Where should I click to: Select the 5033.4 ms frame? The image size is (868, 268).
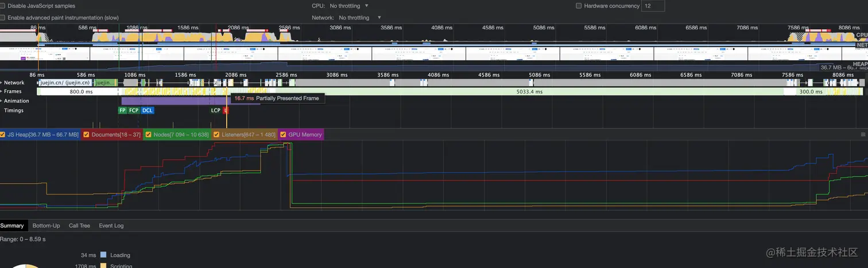pyautogui.click(x=530, y=92)
